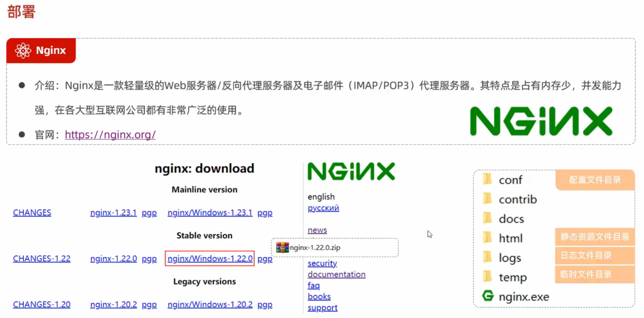Viewport: 644px width, 318px height.
Task: Click the 日志文件目录 label
Action: 595,256
